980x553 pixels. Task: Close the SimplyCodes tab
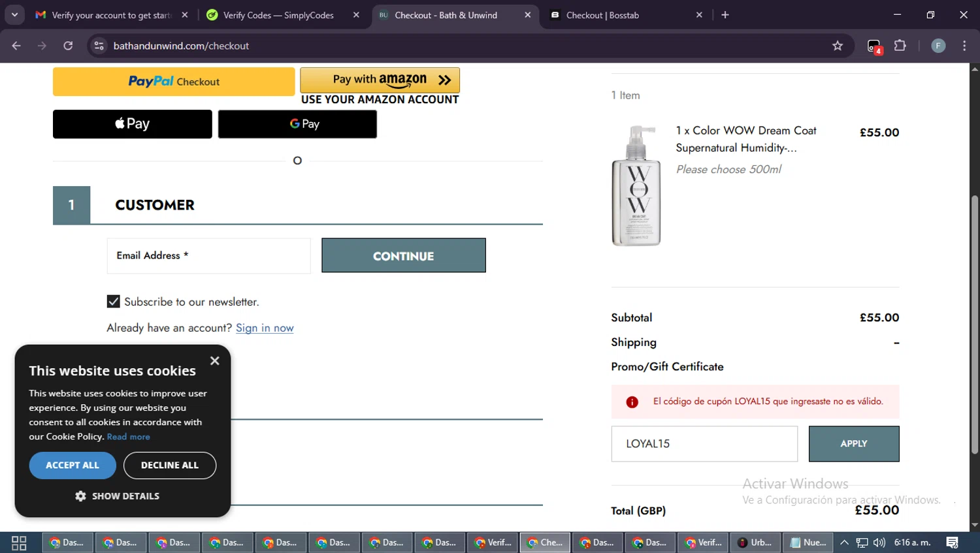tap(356, 15)
